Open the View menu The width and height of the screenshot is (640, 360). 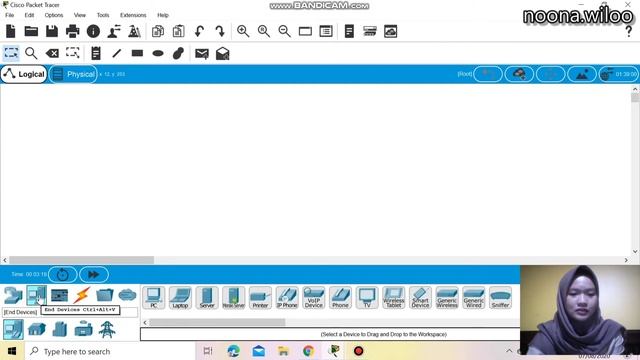(x=80, y=15)
